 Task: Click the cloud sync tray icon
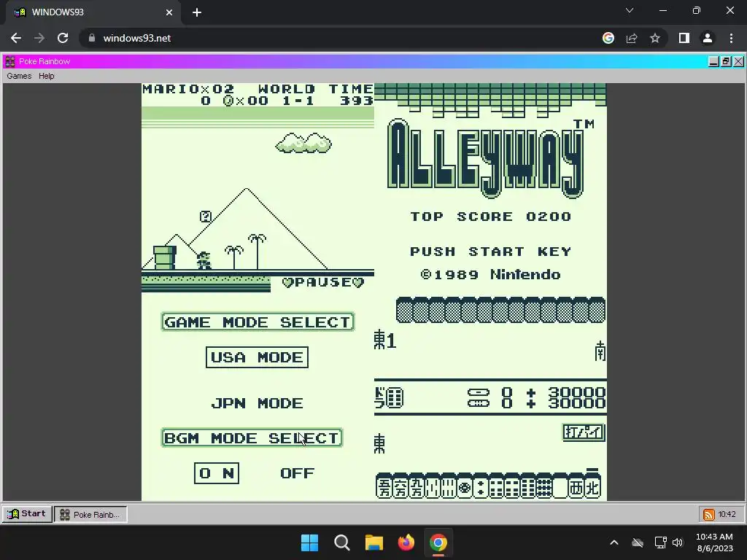pos(638,542)
